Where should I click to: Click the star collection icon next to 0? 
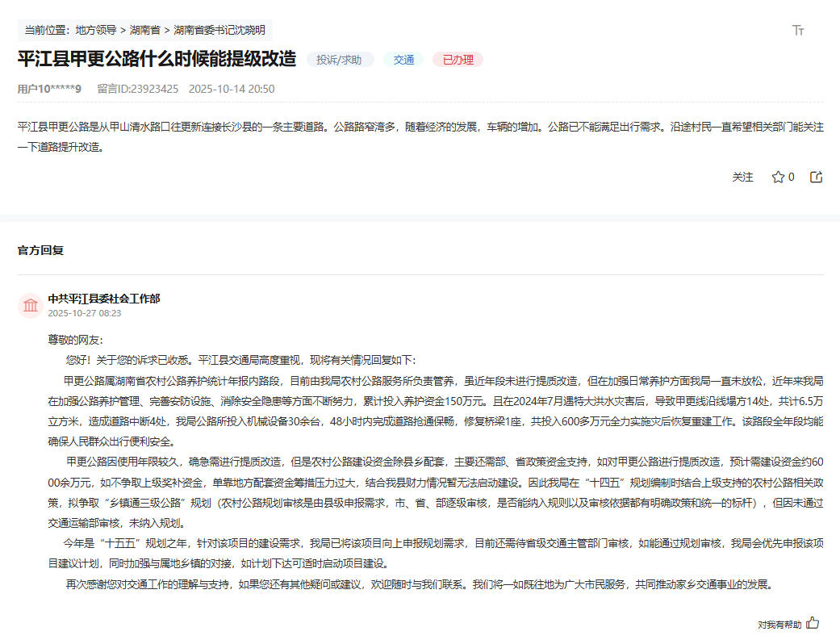778,177
